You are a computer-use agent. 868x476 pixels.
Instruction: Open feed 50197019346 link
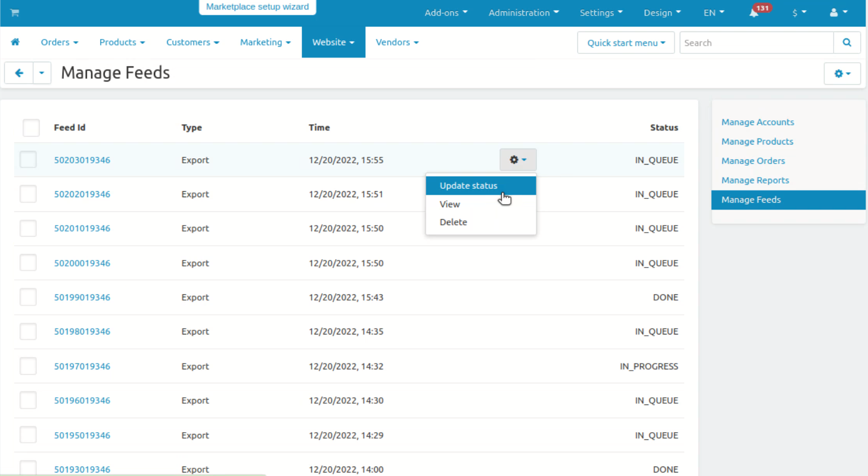pos(82,366)
